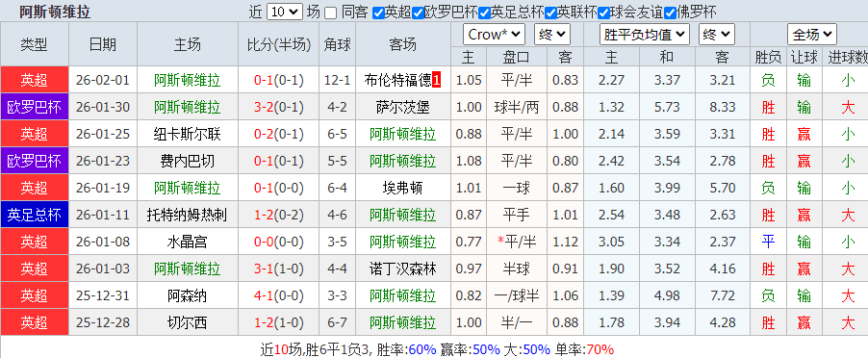Click home team 水晶宫
This screenshot has width=868, height=358.
click(x=187, y=242)
